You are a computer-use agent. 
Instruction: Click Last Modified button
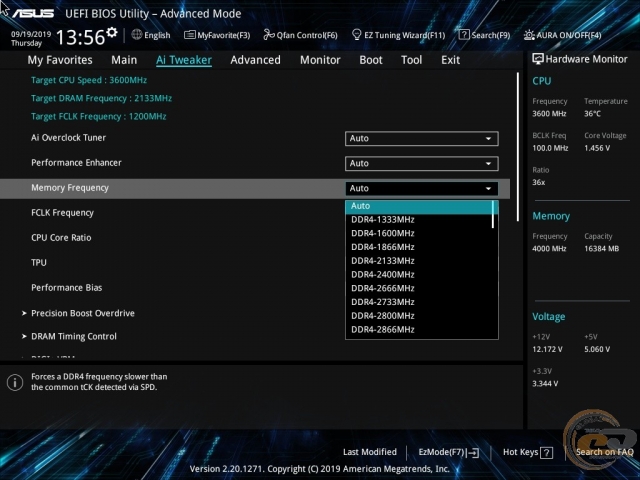[370, 452]
